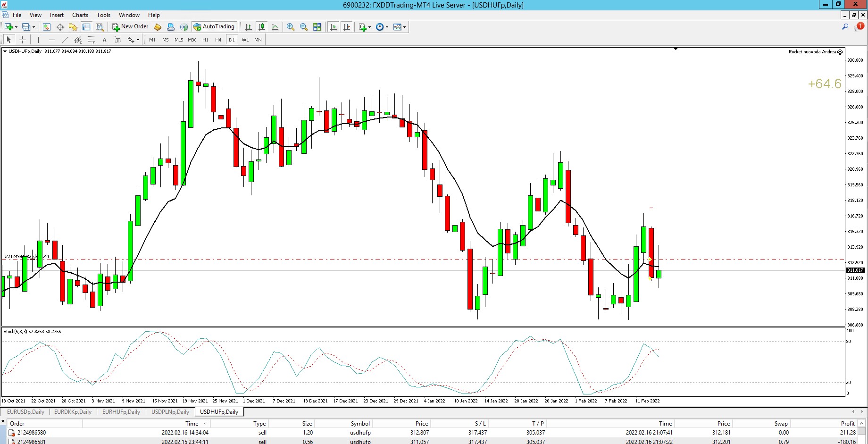This screenshot has height=444, width=868.
Task: Select the Vertical Line drawing tool
Action: click(38, 40)
